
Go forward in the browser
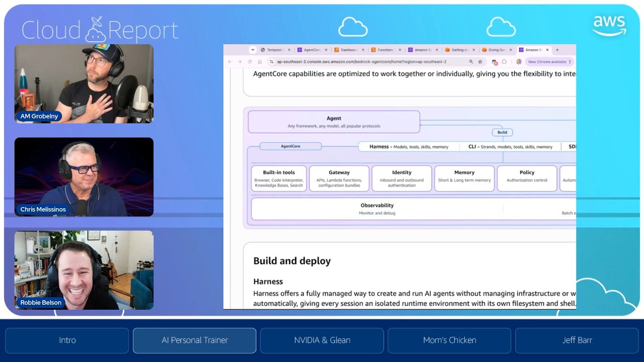point(239,62)
